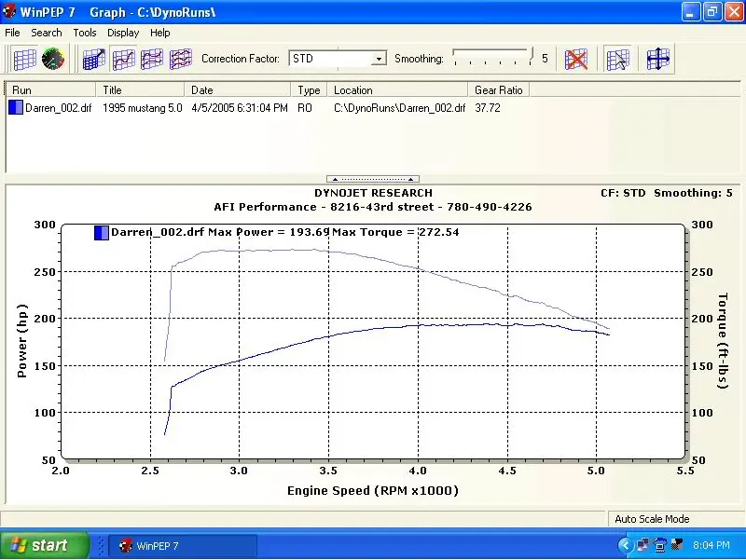Screen dimensions: 746x560
Task: Click the C:\DynoRuns\Darren_002.drf location cell
Action: point(399,108)
